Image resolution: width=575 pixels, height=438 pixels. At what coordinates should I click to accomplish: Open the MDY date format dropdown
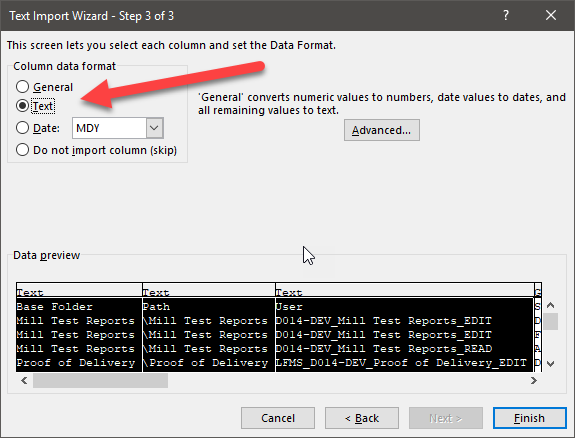154,128
